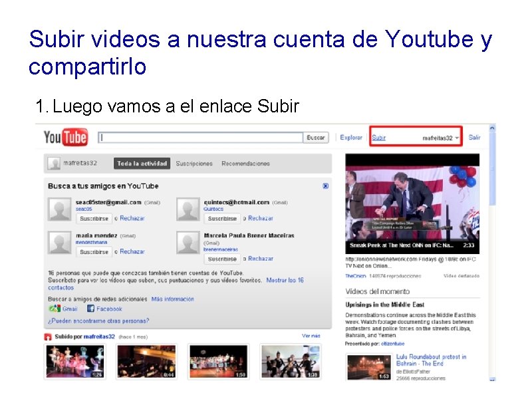Rechazar Marcela Paula Brener Maceiras suggestion
532x399 pixels.
(x=261, y=259)
